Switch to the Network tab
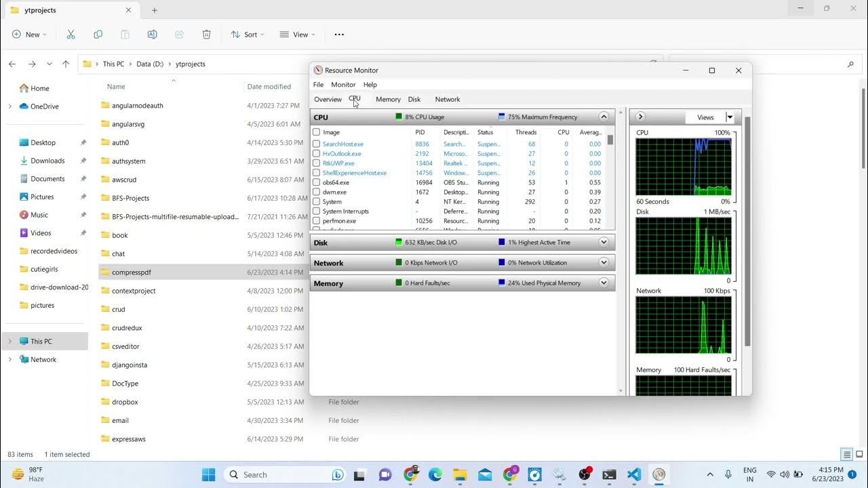Viewport: 868px width, 488px height. 447,100
